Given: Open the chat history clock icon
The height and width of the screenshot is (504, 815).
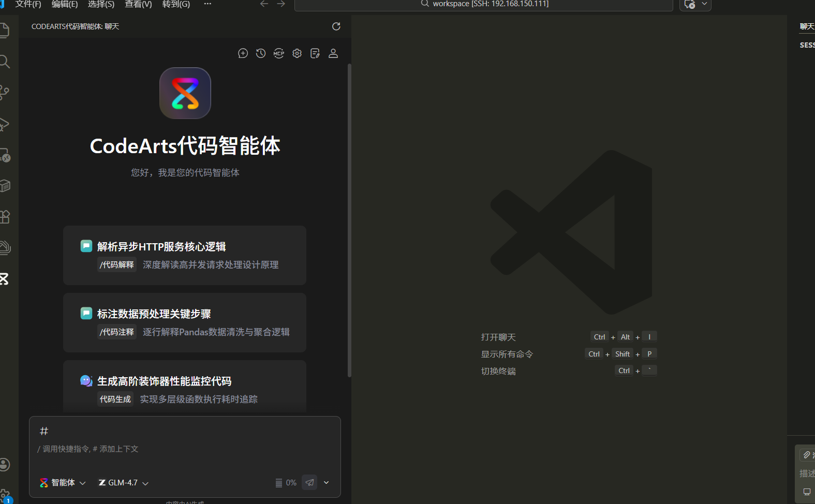Looking at the screenshot, I should pos(261,53).
